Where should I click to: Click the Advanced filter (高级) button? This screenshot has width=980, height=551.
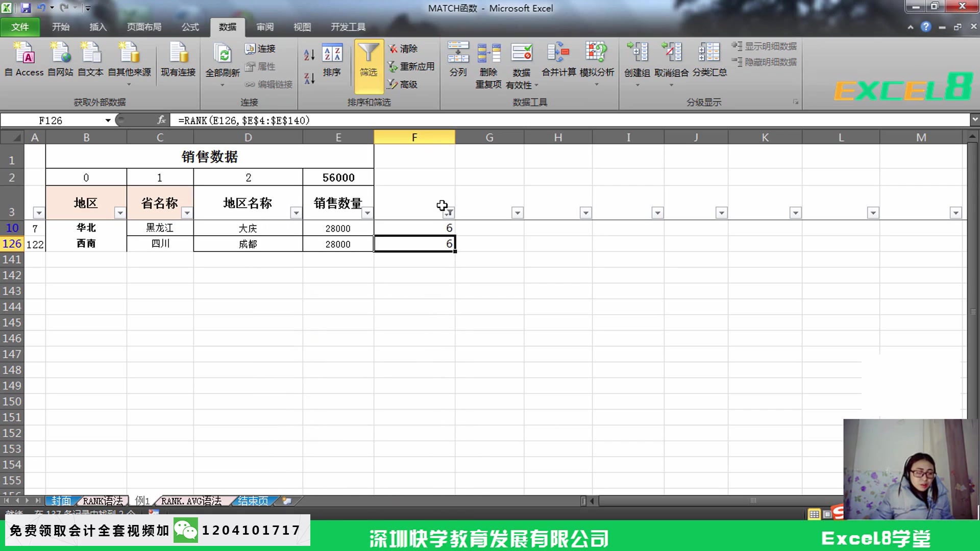[x=403, y=84]
